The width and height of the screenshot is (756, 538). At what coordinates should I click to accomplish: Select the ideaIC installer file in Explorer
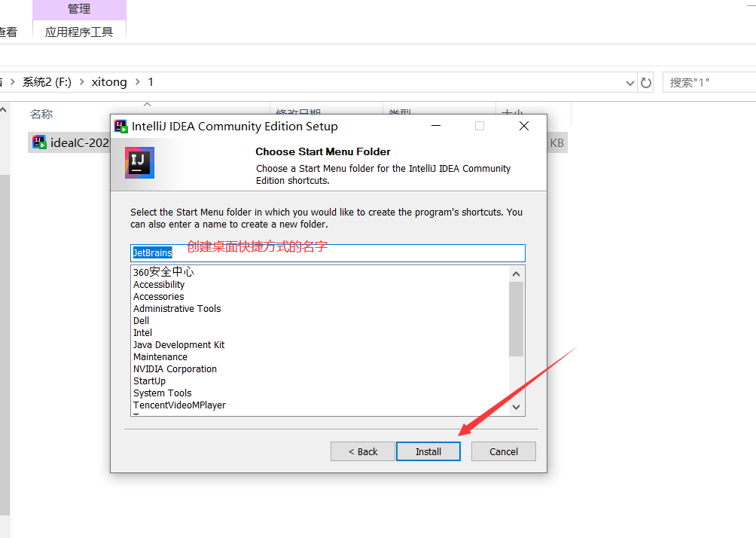[x=69, y=143]
